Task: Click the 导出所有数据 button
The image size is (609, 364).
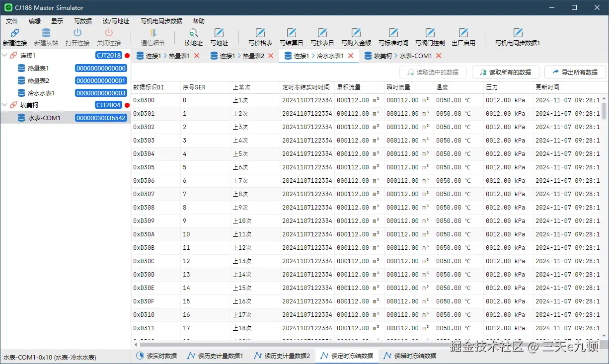Action: 575,72
